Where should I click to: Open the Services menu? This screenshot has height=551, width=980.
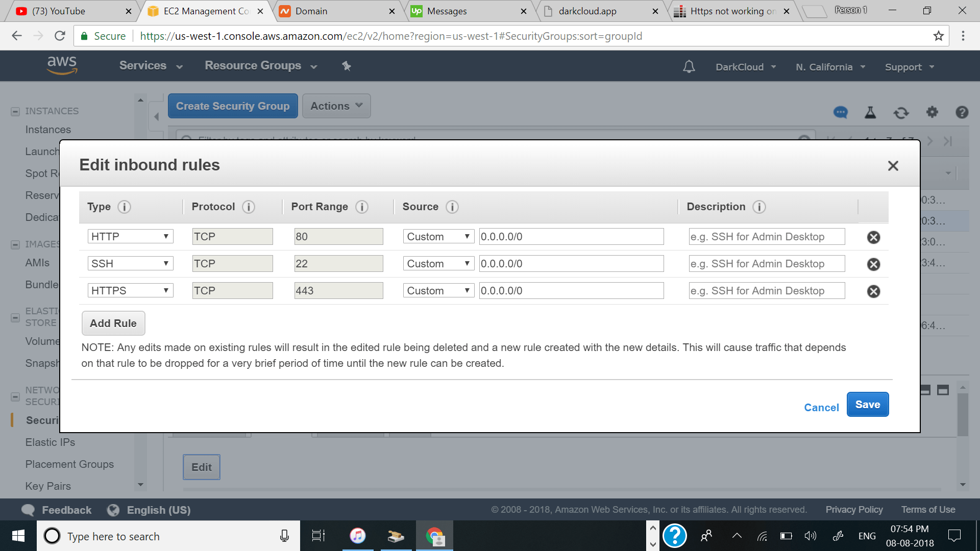(x=151, y=66)
